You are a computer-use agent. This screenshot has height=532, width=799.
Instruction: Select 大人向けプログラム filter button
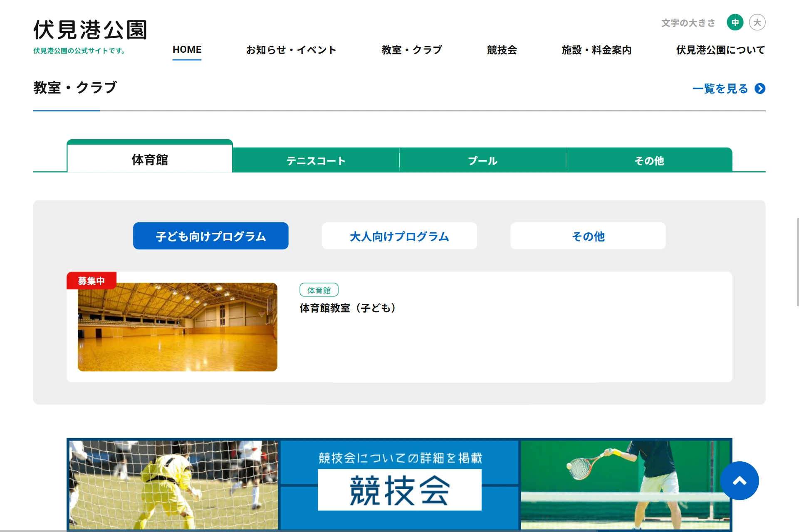coord(399,236)
